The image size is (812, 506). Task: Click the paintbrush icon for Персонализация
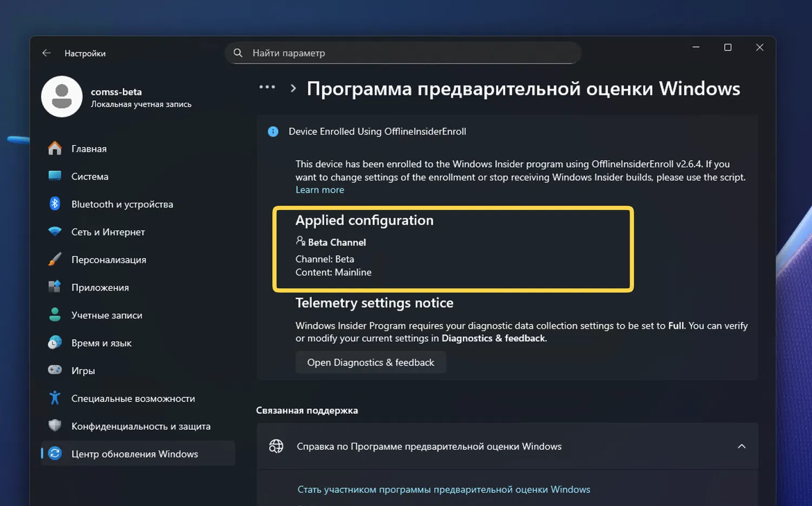(x=55, y=260)
